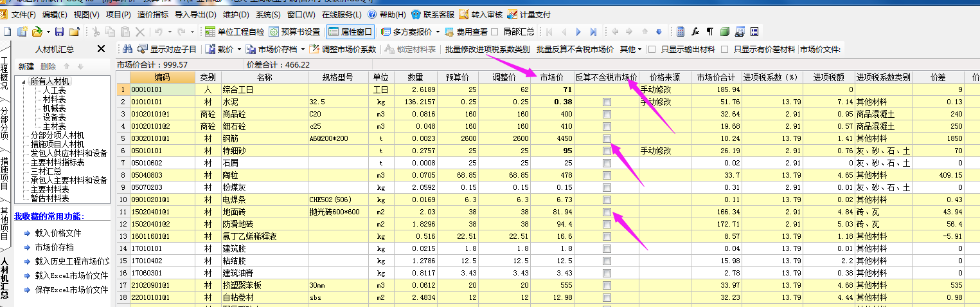
Task: Open the 造价指标 menu
Action: 153,14
